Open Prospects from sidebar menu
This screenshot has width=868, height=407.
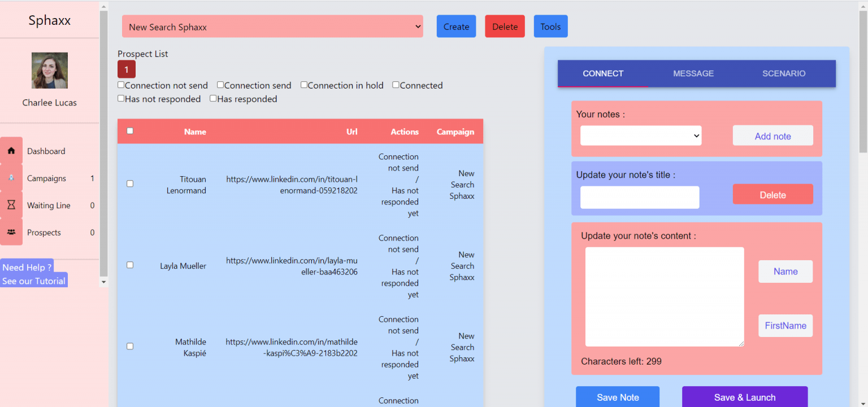coord(44,233)
